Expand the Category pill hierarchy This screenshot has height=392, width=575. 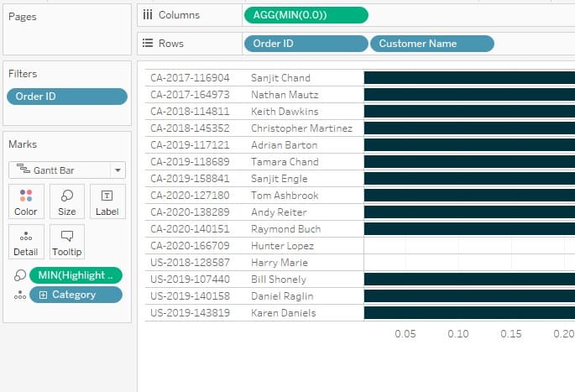43,295
